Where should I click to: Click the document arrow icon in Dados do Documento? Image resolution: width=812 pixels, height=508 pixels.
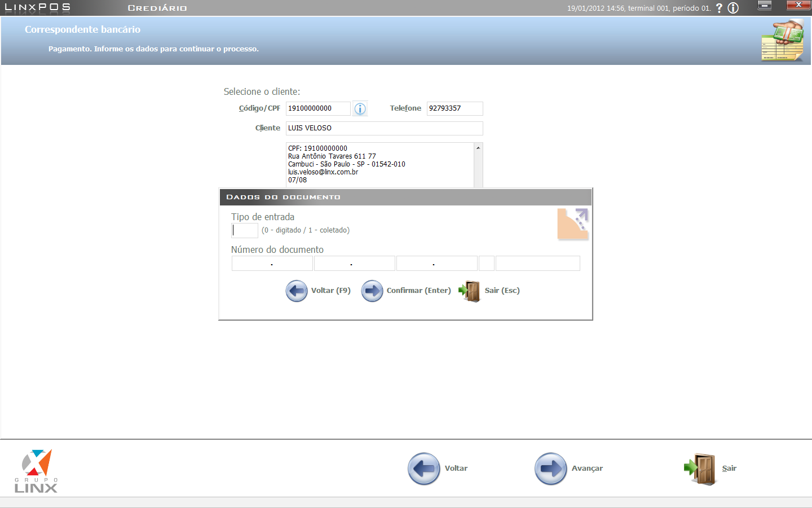[x=573, y=224]
